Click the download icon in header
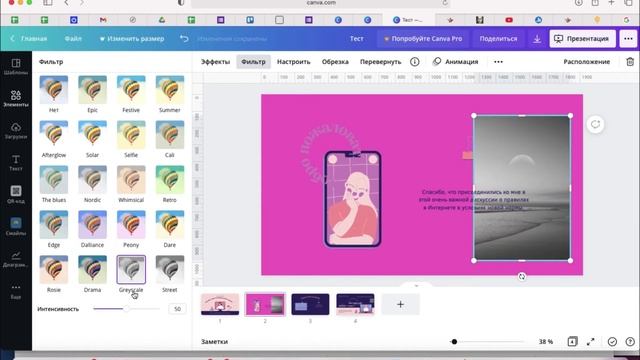The image size is (640, 360). pos(537,39)
